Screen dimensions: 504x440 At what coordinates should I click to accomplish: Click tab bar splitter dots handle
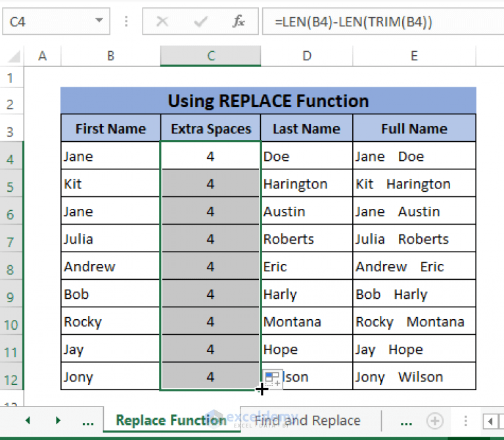[465, 421]
